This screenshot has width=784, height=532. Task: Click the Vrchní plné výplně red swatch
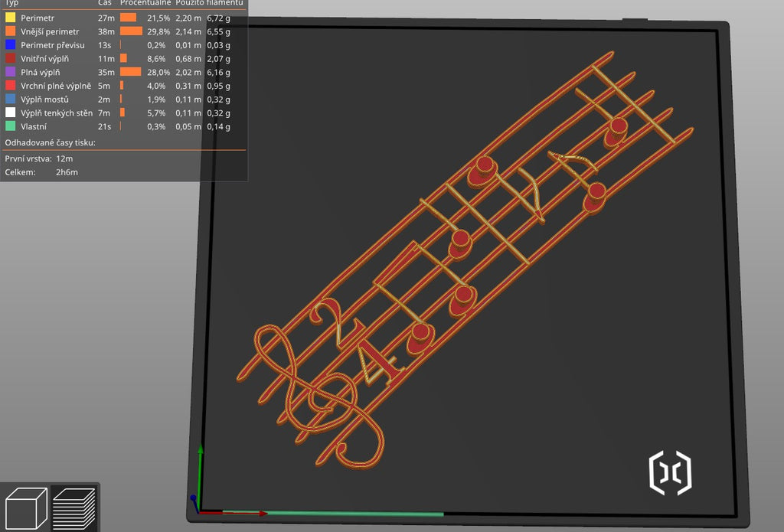click(x=10, y=85)
